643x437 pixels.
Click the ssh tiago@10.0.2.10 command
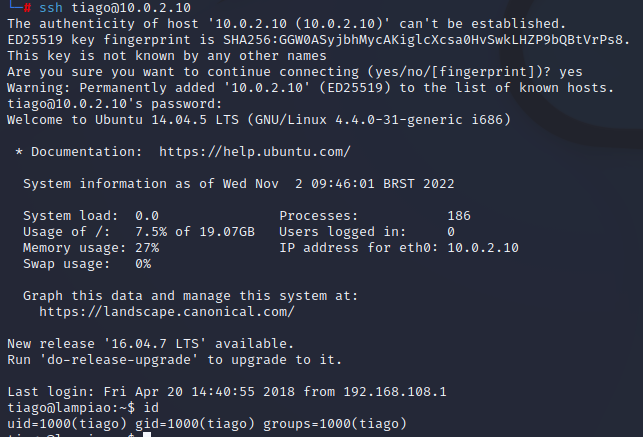[x=105, y=7]
